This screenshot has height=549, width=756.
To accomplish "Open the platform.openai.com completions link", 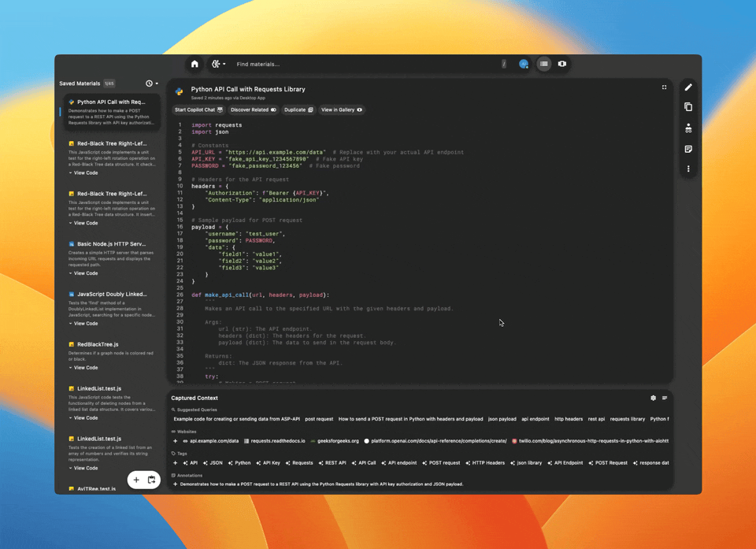I will coord(435,441).
